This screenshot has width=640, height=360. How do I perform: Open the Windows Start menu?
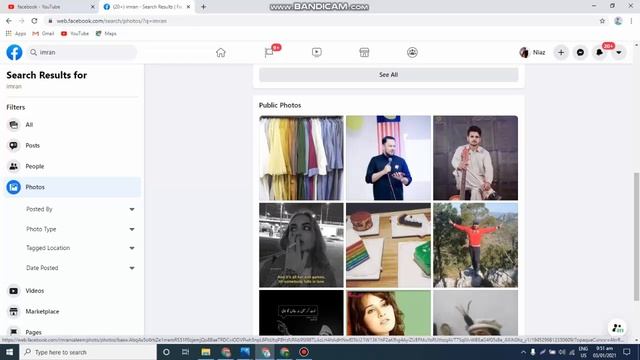[9, 352]
